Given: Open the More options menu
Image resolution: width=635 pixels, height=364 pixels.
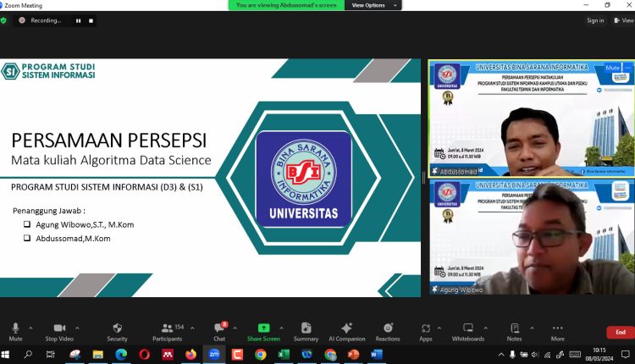Looking at the screenshot, I should (558, 332).
